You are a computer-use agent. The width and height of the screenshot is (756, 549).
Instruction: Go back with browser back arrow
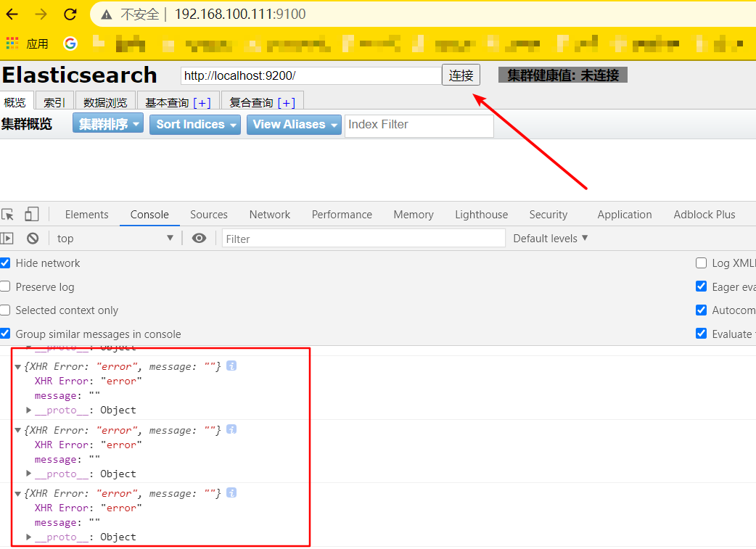pyautogui.click(x=12, y=15)
